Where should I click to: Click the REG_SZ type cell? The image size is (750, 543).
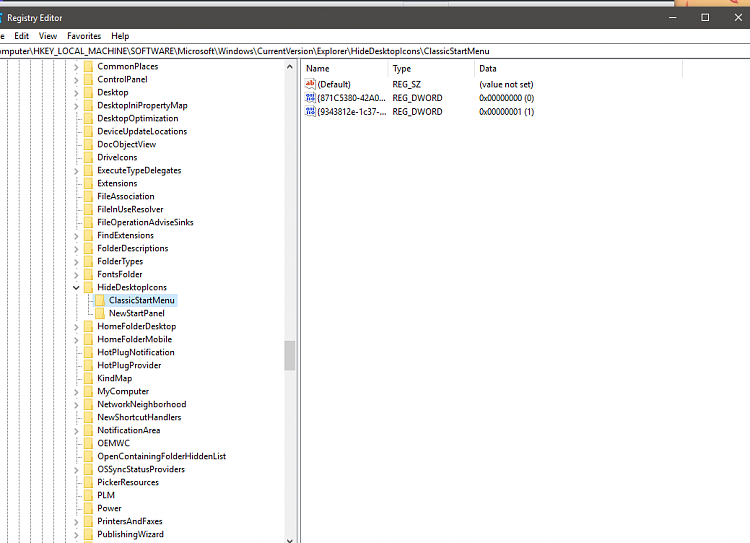coord(407,84)
